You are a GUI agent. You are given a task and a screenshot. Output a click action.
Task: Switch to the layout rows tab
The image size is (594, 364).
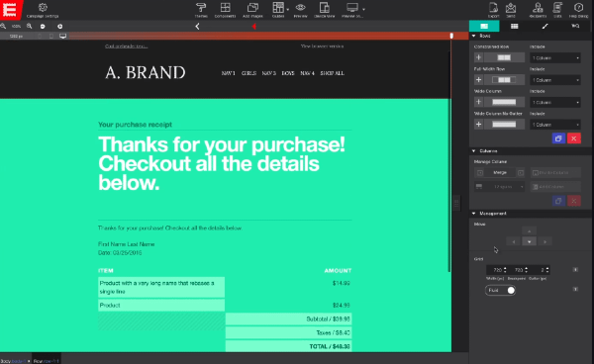coord(484,26)
